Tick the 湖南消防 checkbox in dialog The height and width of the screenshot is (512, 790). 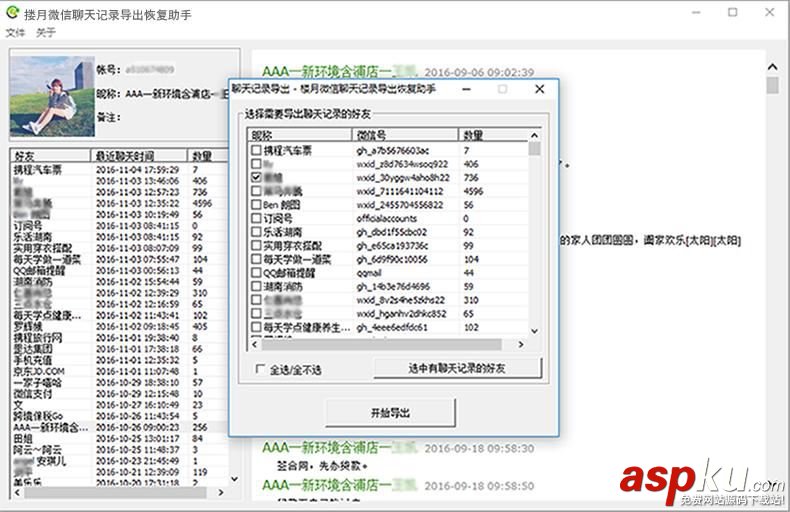click(x=256, y=286)
